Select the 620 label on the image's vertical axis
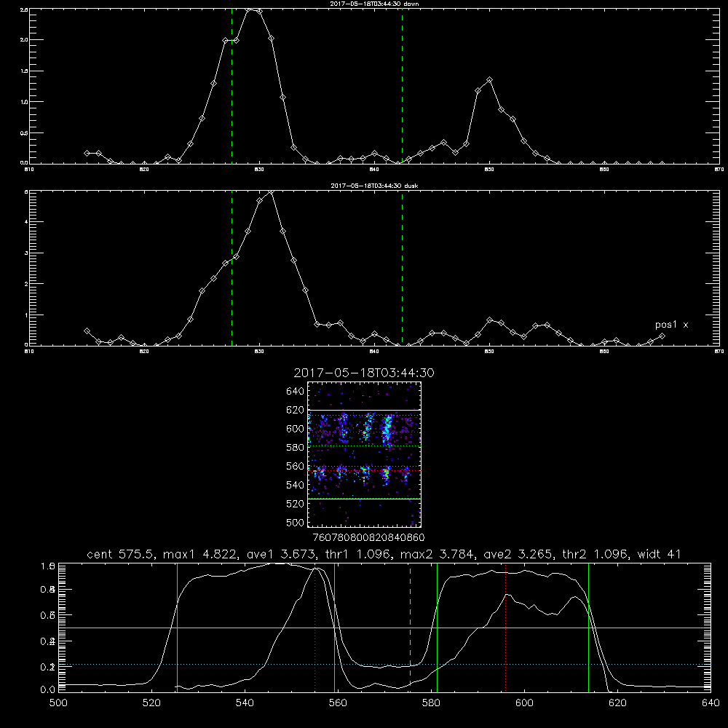 pos(296,410)
